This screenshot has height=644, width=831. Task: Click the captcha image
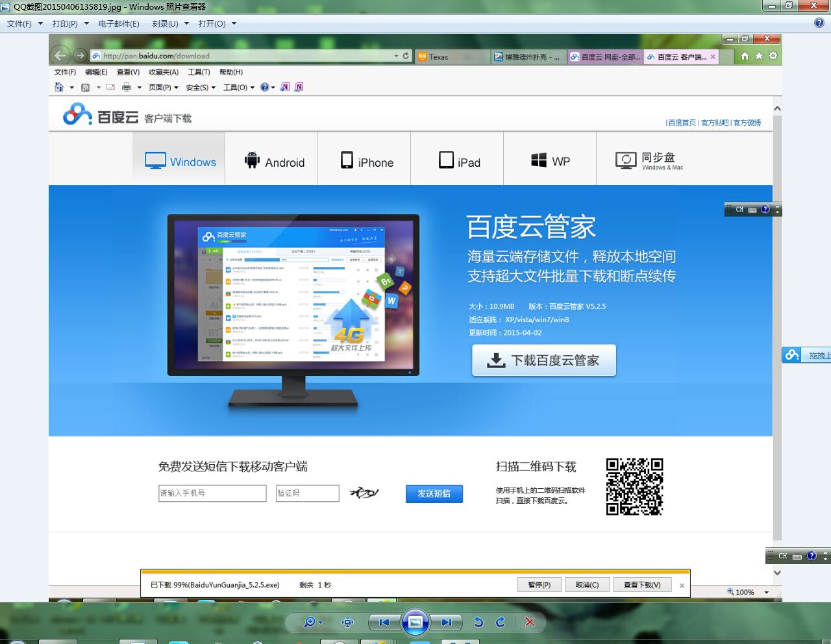tap(364, 493)
